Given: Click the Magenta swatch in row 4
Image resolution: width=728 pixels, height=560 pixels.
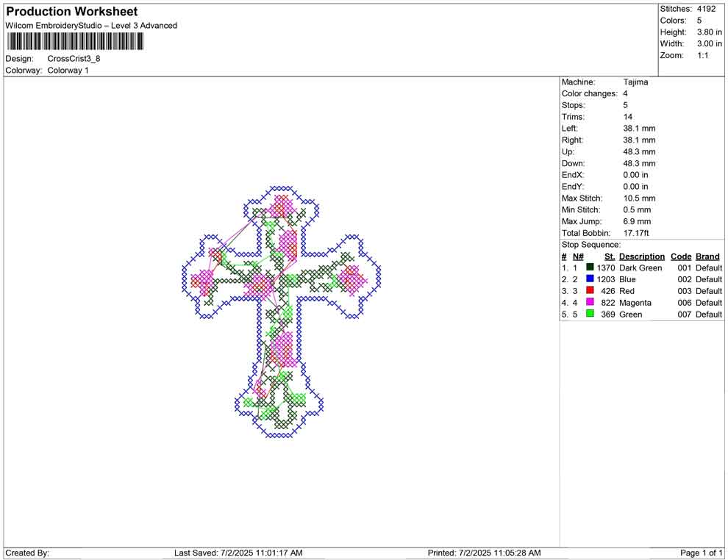Looking at the screenshot, I should (x=588, y=302).
